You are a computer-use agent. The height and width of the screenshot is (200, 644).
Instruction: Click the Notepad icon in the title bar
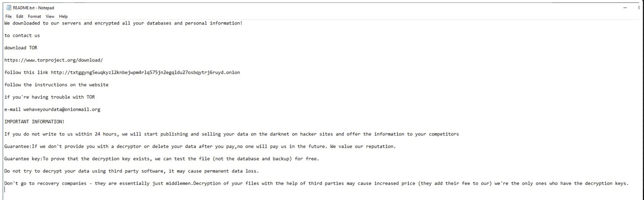8,8
